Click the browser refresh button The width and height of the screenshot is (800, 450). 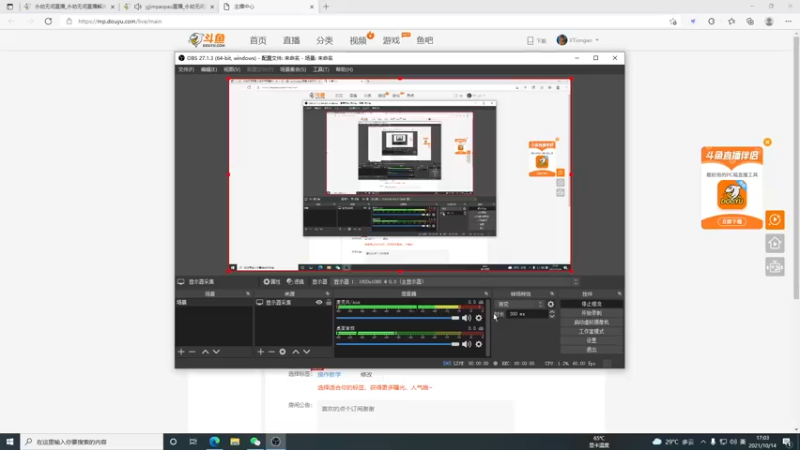(48, 21)
